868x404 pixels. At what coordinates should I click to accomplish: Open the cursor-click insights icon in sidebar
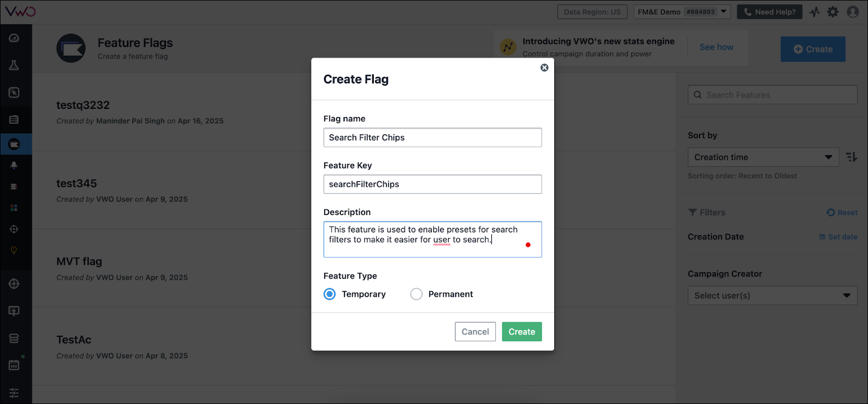[x=14, y=93]
